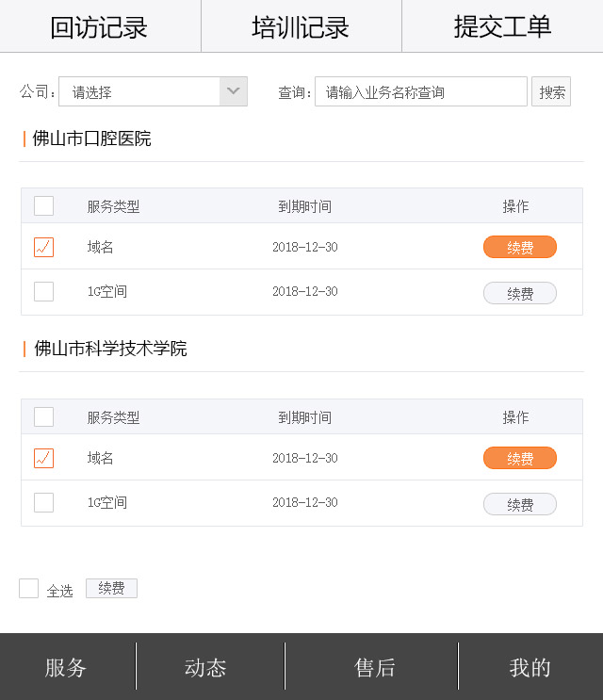Expand the 公司 dropdown arrow
This screenshot has height=700, width=603.
234,91
